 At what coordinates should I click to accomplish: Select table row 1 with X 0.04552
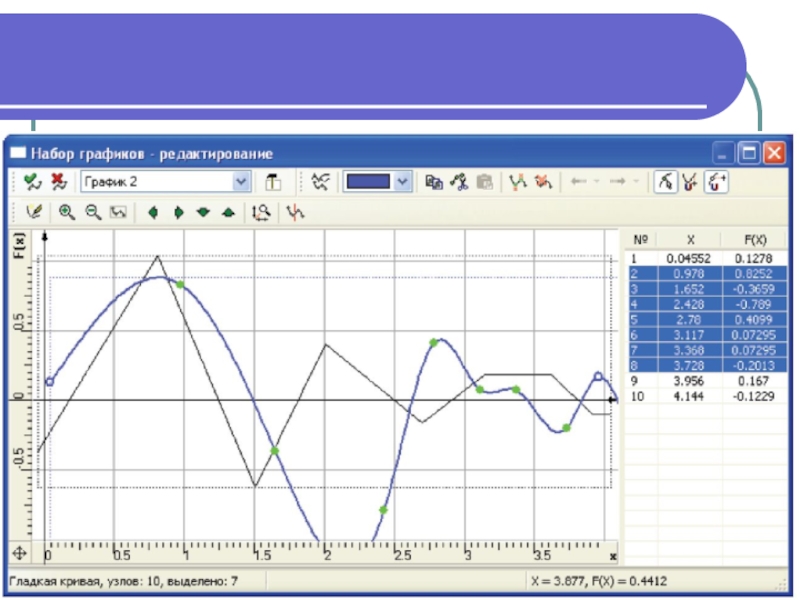708,258
